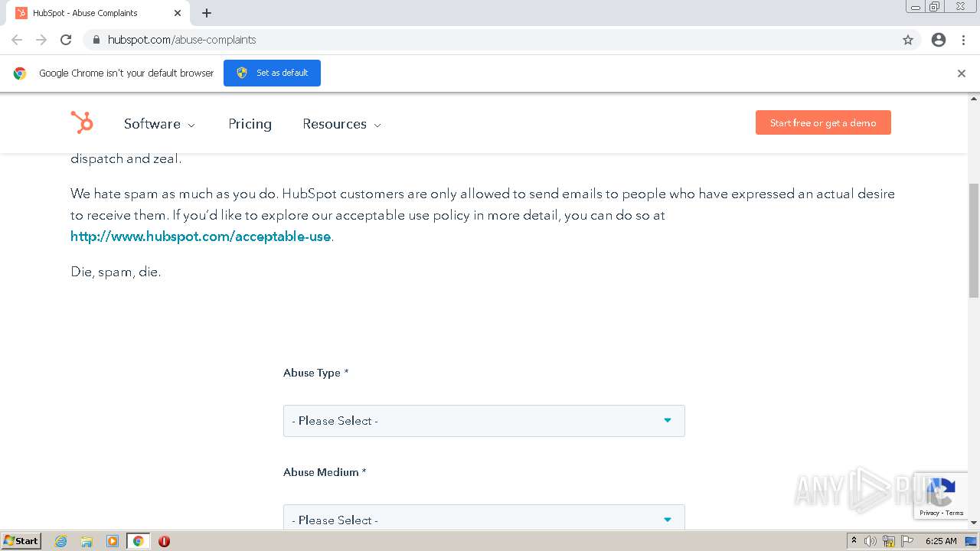
Task: Click Start free or get a demo
Action: (x=823, y=122)
